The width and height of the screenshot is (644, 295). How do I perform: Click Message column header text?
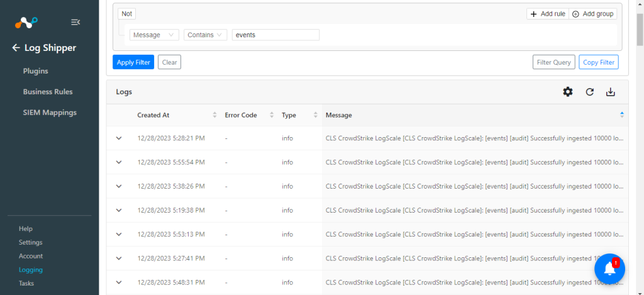(338, 116)
